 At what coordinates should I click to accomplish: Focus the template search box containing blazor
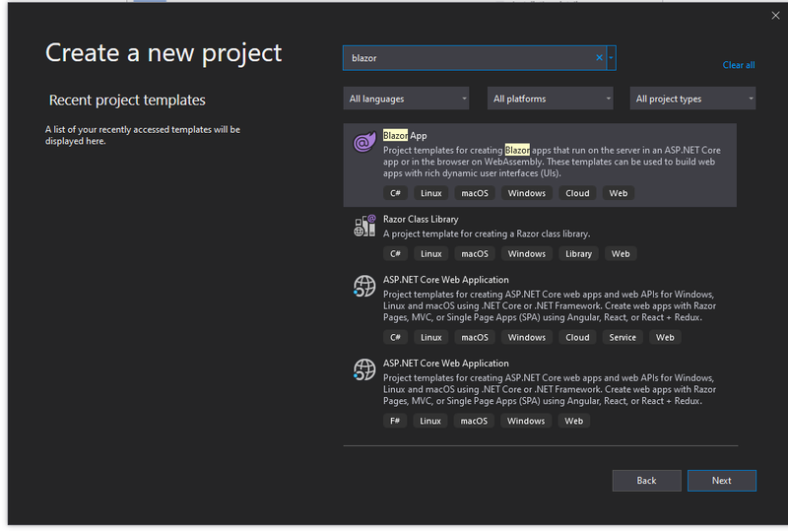pyautogui.click(x=473, y=58)
